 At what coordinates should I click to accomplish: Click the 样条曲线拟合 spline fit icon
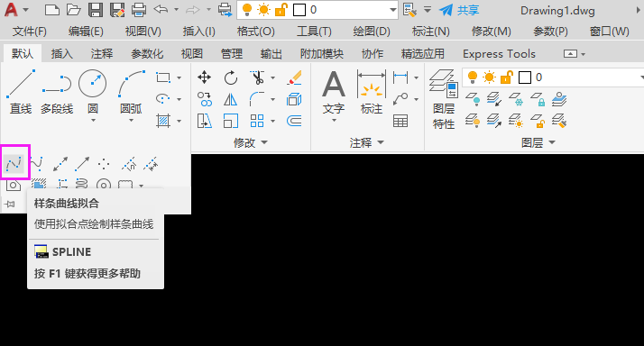[14, 163]
